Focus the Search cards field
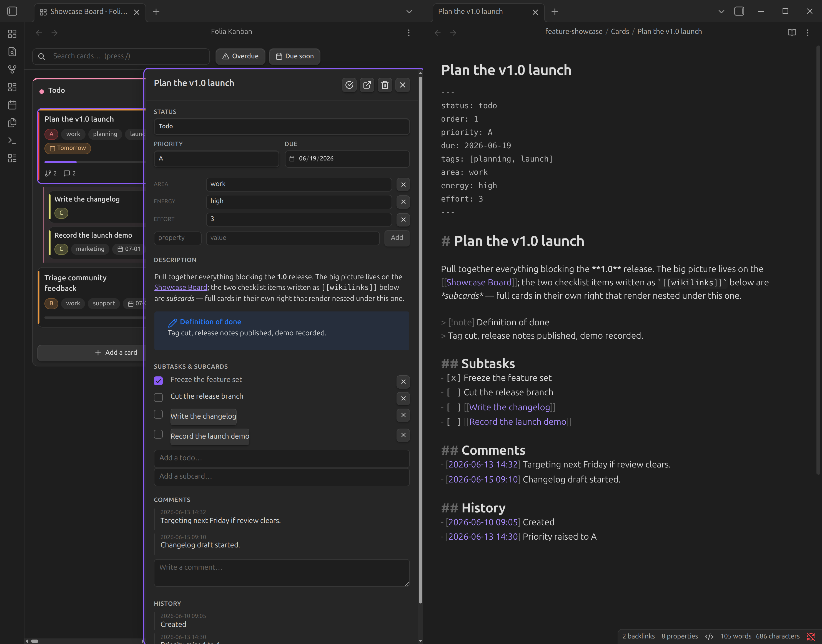Viewport: 822px width, 644px height. 121,56
